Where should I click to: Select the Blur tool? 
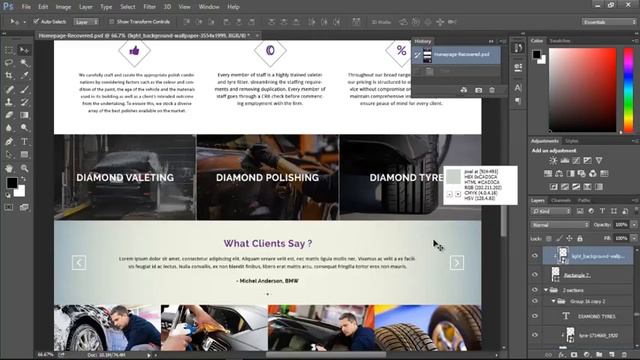(x=9, y=128)
